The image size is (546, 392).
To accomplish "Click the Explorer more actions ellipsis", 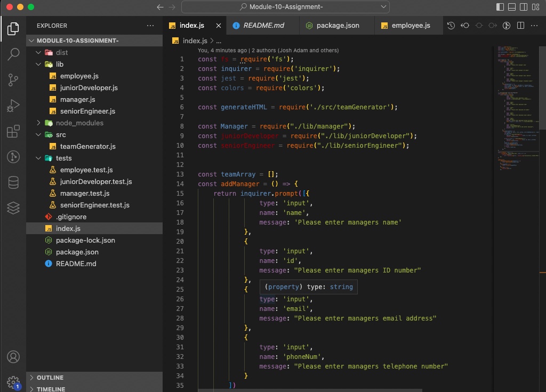I will click(150, 26).
